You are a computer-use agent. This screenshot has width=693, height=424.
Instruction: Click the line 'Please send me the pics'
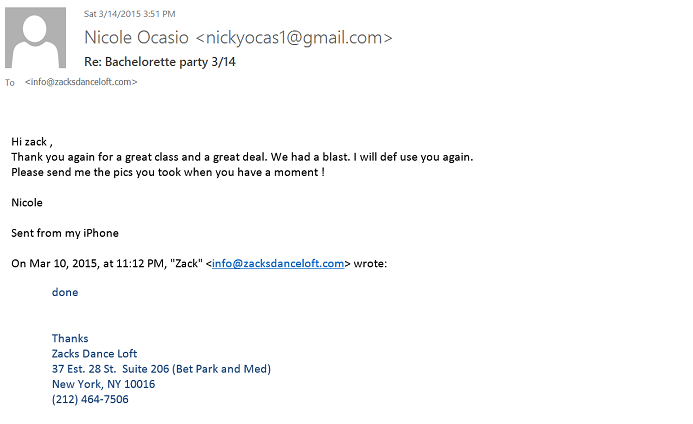click(x=168, y=172)
